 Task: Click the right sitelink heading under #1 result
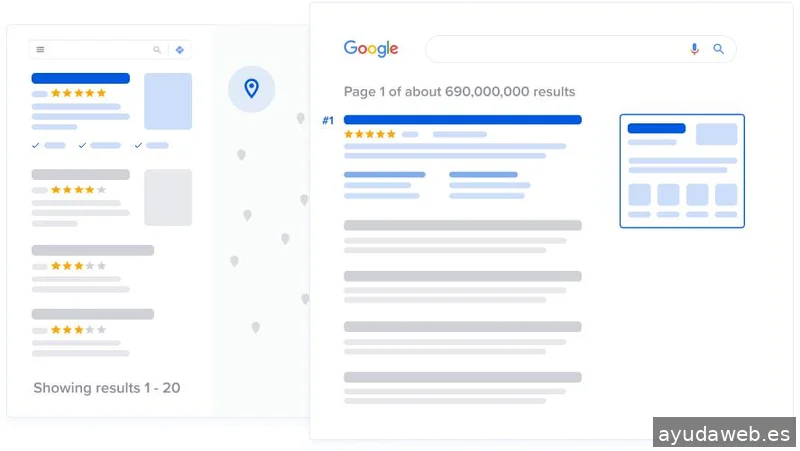(x=483, y=174)
